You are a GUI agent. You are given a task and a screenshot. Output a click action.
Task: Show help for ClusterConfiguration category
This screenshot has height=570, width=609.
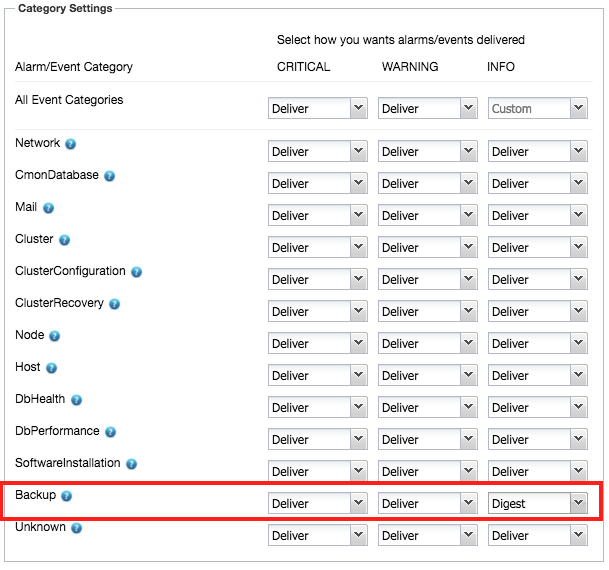pyautogui.click(x=136, y=272)
